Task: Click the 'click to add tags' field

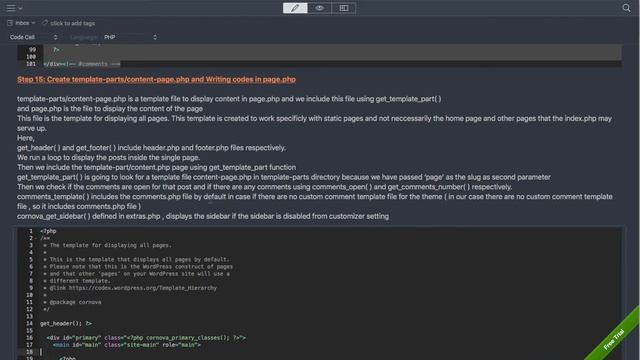Action: point(73,23)
